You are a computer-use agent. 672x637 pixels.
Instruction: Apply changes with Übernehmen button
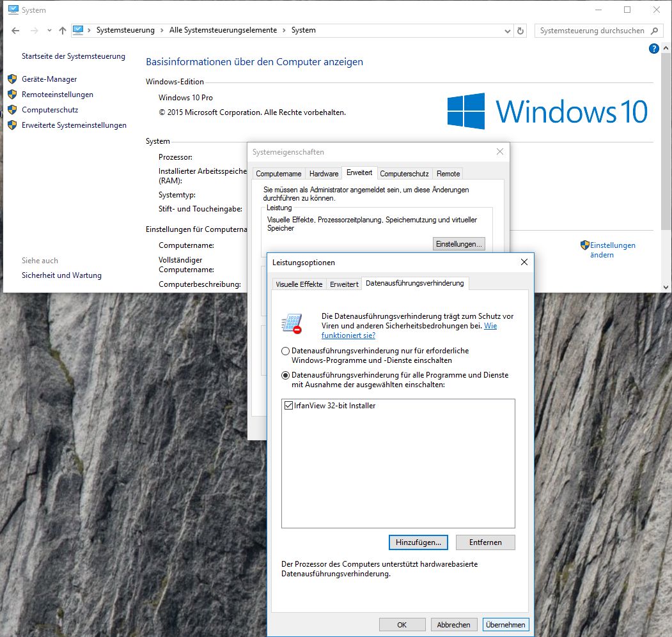pos(506,625)
